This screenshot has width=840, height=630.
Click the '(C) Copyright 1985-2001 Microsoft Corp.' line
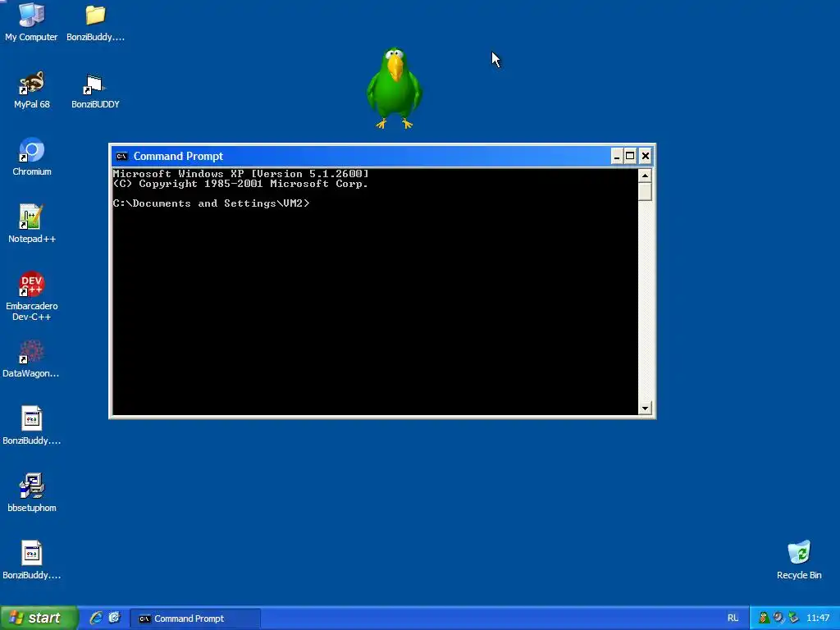(x=240, y=184)
